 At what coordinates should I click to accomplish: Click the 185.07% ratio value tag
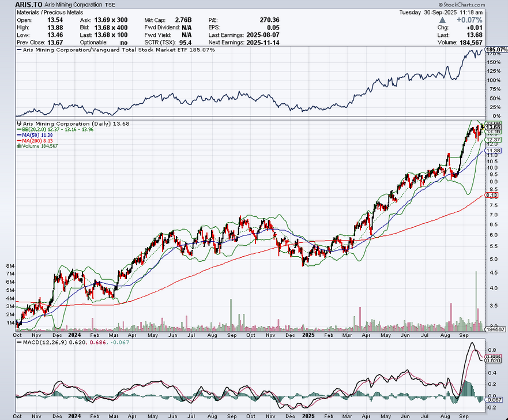(497, 50)
